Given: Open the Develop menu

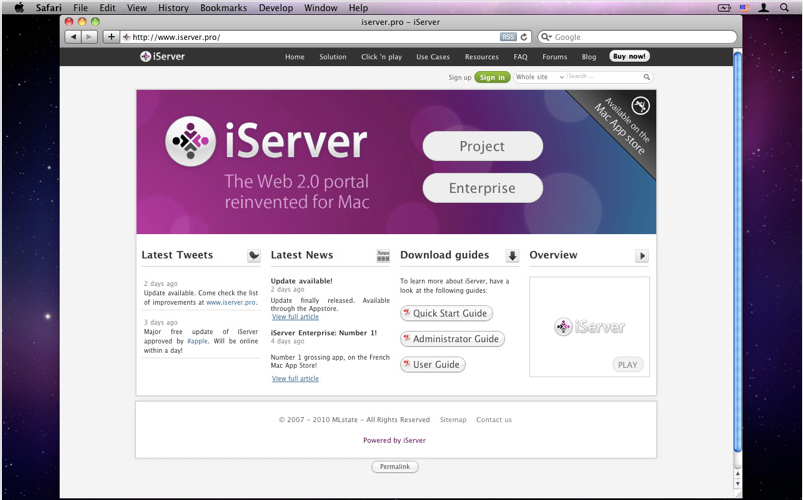Looking at the screenshot, I should pos(276,8).
